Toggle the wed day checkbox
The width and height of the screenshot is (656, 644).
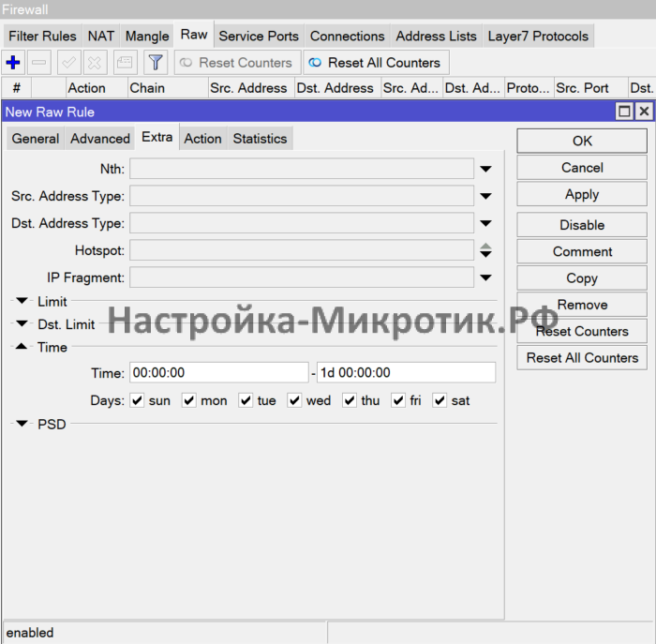coord(294,400)
